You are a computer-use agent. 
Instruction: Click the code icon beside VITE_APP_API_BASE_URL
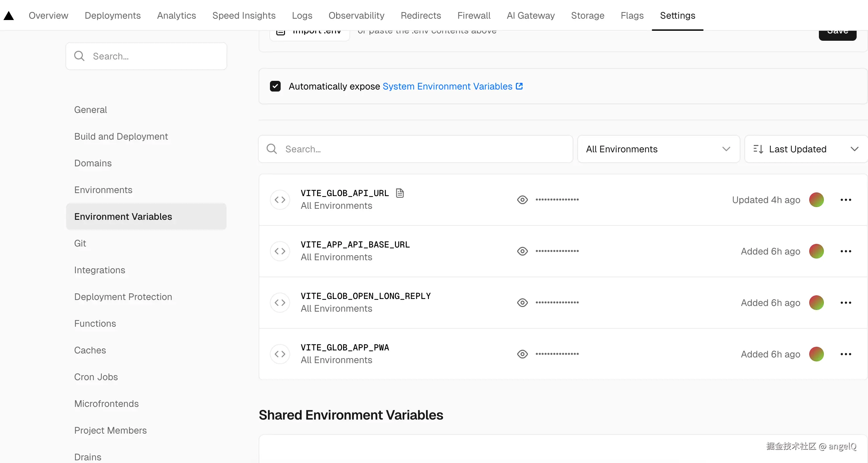coord(280,252)
